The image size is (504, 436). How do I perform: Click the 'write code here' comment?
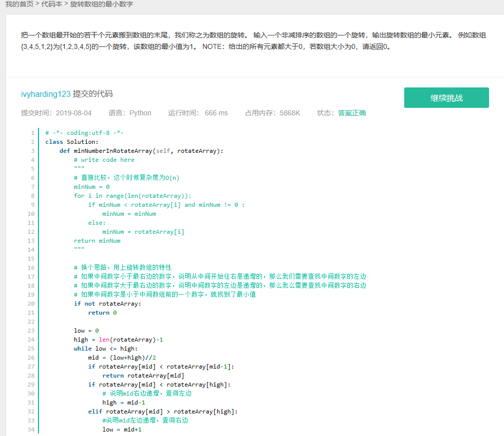tap(104, 160)
